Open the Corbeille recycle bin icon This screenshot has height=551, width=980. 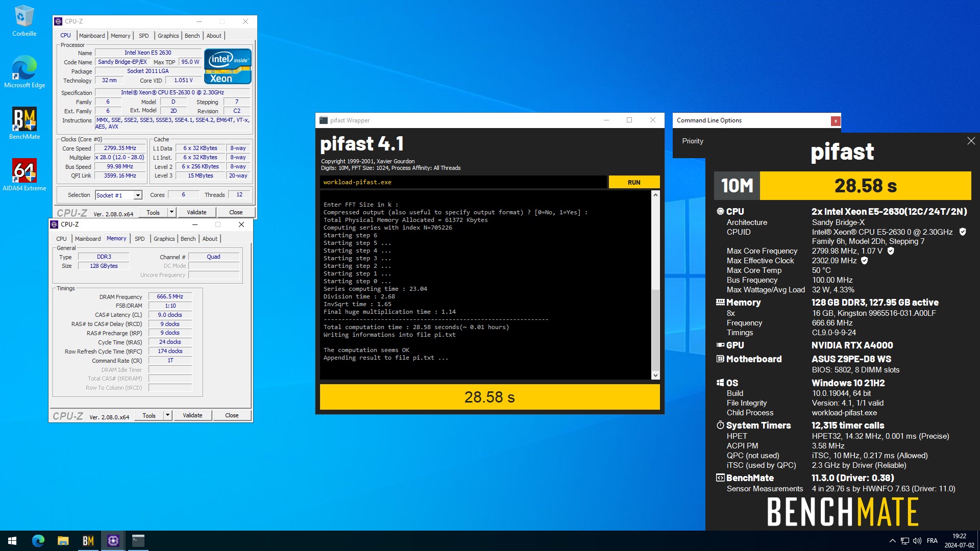(24, 21)
